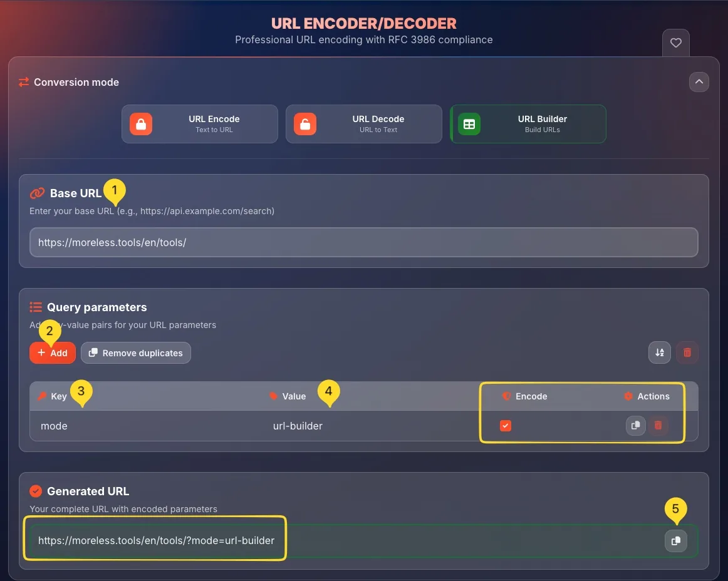Sort query parameters alphabetically

(x=659, y=352)
